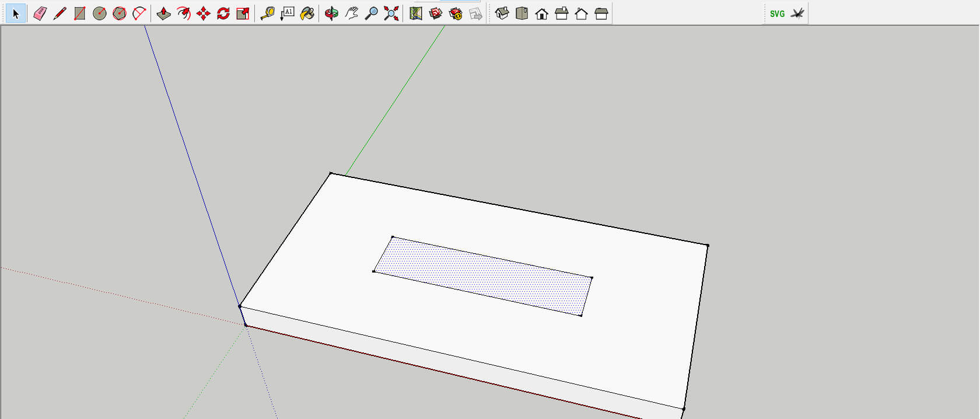Viewport: 980px width, 419px height.
Task: Activate the Push/Pull tool
Action: (163, 13)
